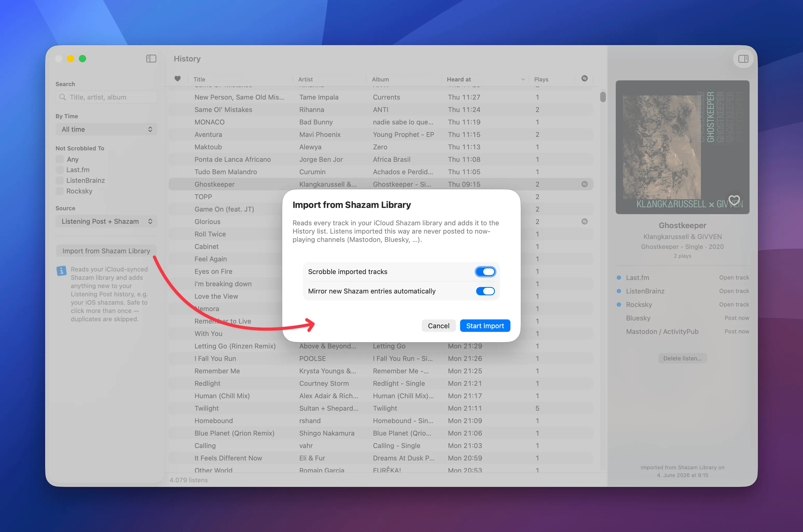Select the Letting Go (Rinzen Remix) row
The height and width of the screenshot is (532, 803).
(x=381, y=346)
